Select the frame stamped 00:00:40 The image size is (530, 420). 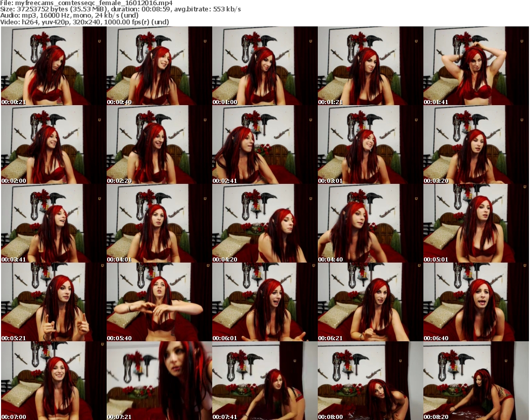point(159,66)
